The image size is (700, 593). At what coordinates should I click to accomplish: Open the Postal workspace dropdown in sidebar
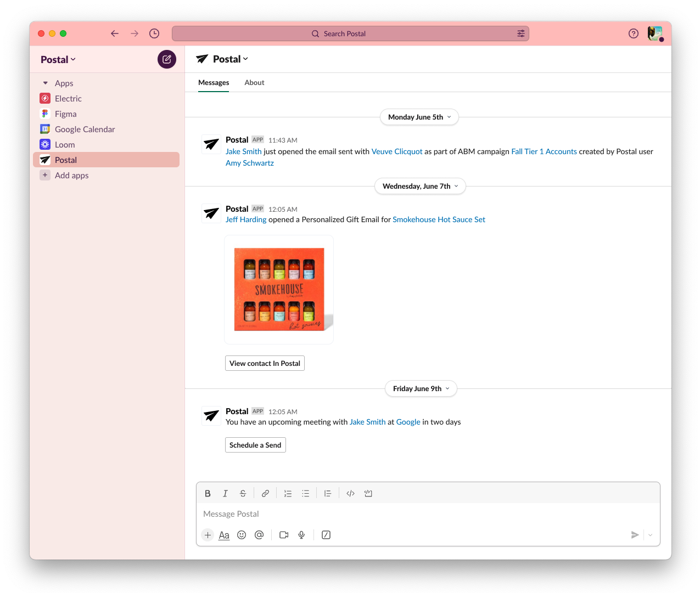58,60
